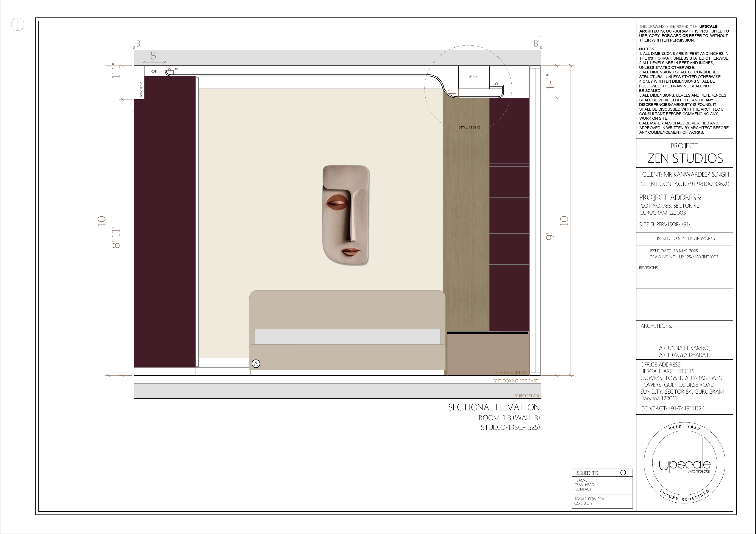Click ROOM: 1-B (WALL-B) label
Viewport: 756px width, 534px height.
coord(509,418)
